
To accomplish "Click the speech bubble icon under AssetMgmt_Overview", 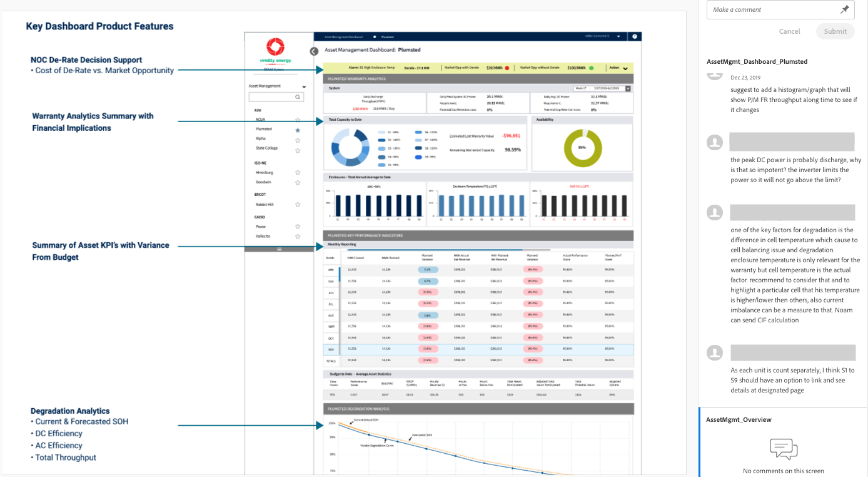I will pyautogui.click(x=783, y=449).
